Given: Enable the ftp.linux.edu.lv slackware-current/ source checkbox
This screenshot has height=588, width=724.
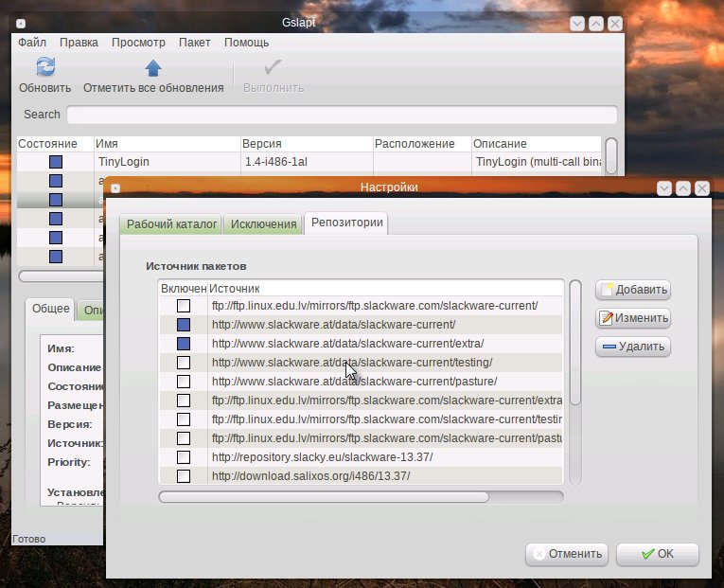Looking at the screenshot, I should 184,306.
